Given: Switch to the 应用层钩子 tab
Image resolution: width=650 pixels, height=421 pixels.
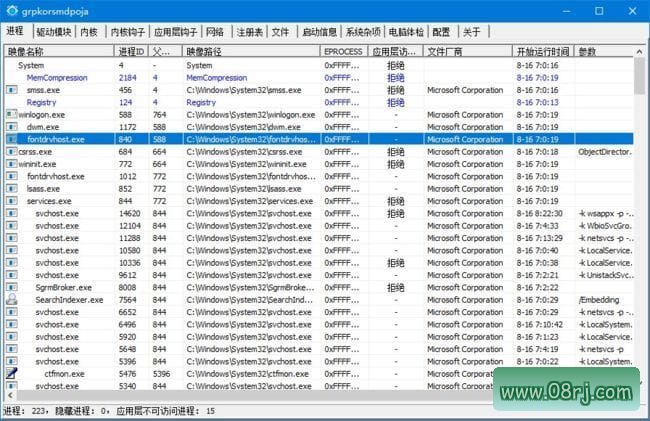Looking at the screenshot, I should (x=175, y=32).
